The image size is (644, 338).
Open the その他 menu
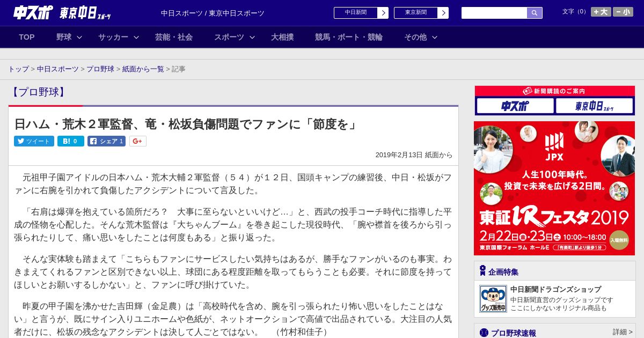click(415, 37)
